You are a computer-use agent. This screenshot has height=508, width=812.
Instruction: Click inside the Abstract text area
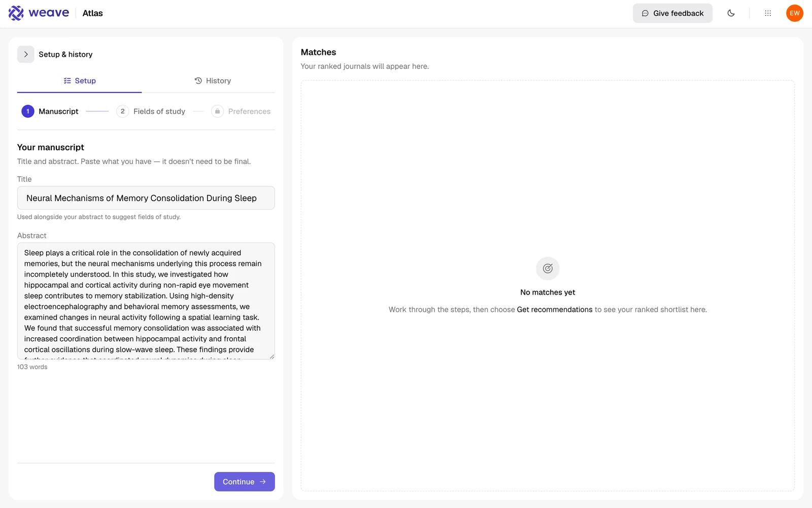146,301
